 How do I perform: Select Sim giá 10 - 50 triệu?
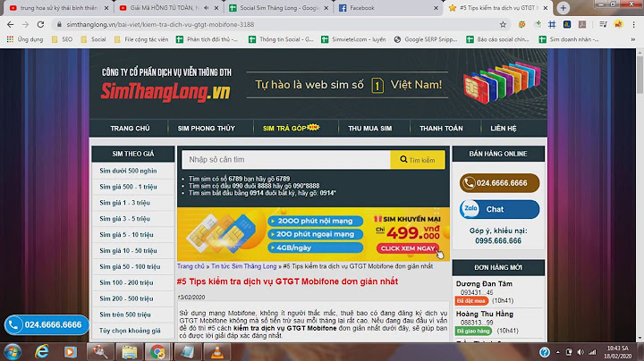tap(133, 251)
